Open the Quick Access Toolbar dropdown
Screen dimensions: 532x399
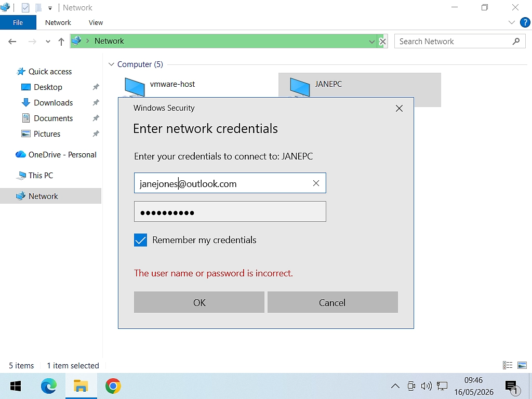[x=50, y=8]
